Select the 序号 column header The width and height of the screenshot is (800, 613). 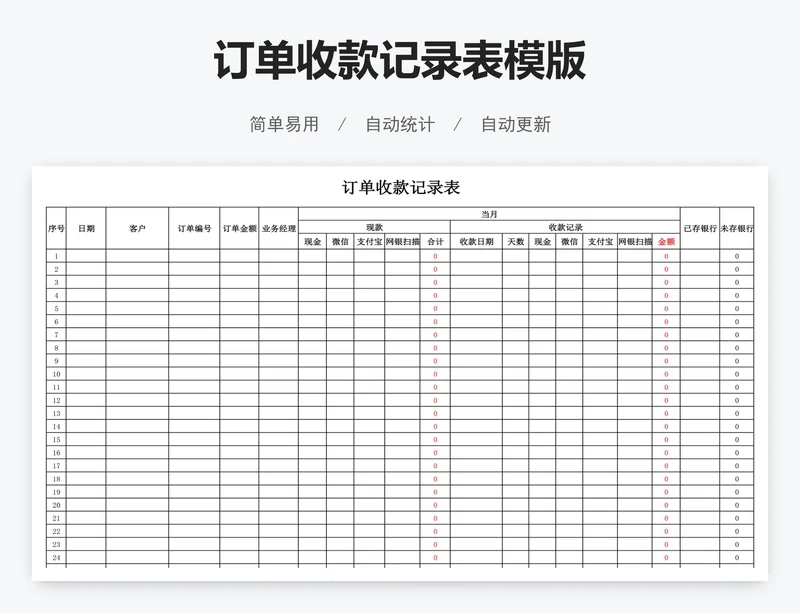56,228
